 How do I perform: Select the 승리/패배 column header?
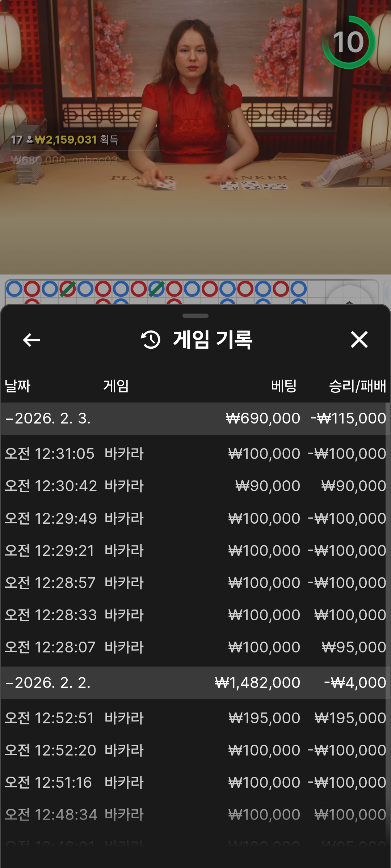click(357, 386)
